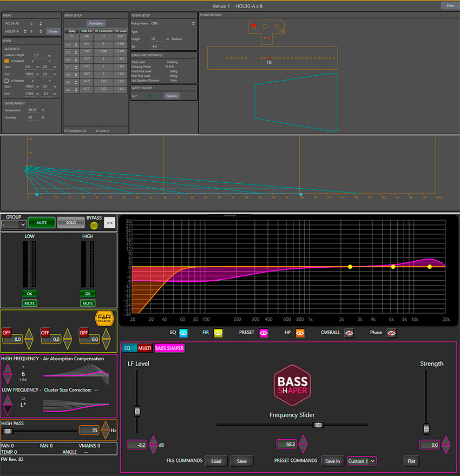This screenshot has width=460, height=476.
Task: Click the SOLO button
Action: click(71, 223)
